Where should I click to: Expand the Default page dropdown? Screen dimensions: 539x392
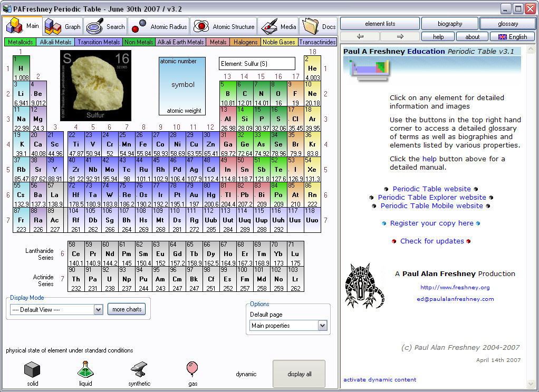(322, 326)
